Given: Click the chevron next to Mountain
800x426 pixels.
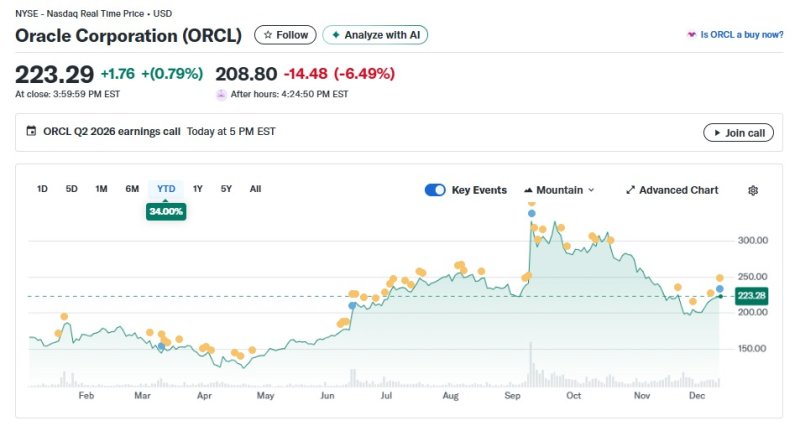Looking at the screenshot, I should [591, 190].
